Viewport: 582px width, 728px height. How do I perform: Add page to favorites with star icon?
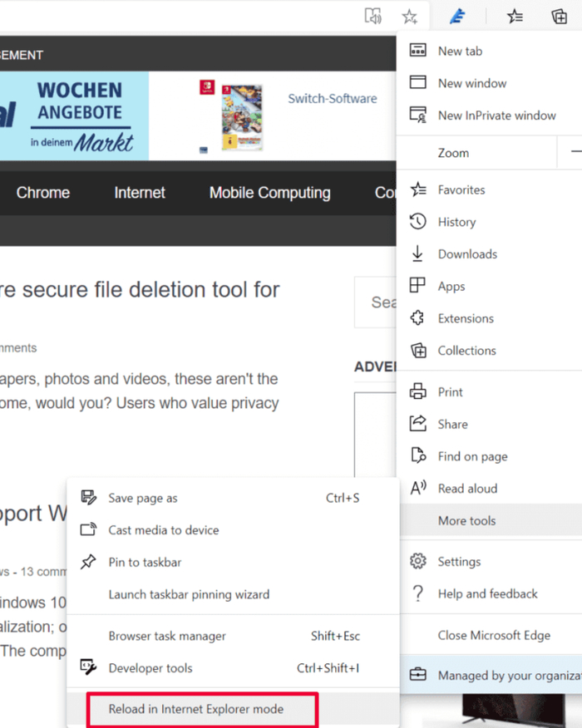point(409,16)
